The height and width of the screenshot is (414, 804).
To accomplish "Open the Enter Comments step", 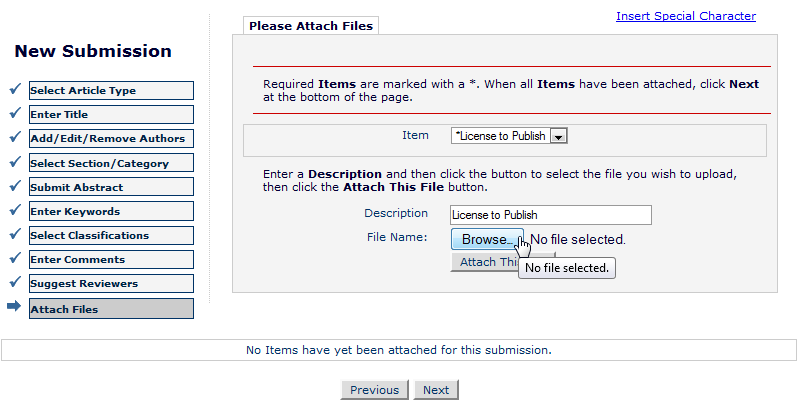I will [111, 260].
